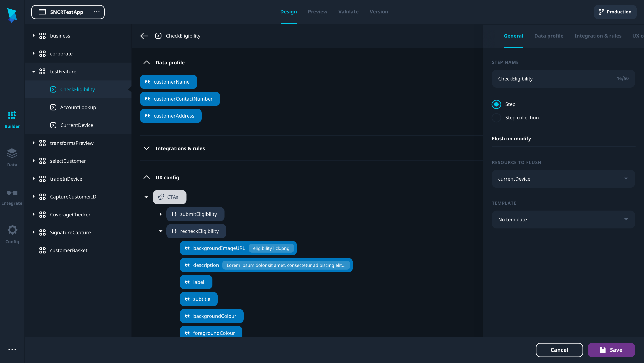
Task: Expand the submitEligibility node
Action: [161, 214]
